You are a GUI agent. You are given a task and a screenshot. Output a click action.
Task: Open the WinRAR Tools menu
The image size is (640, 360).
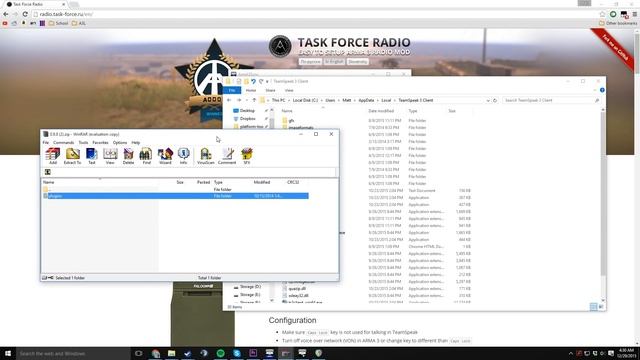83,142
